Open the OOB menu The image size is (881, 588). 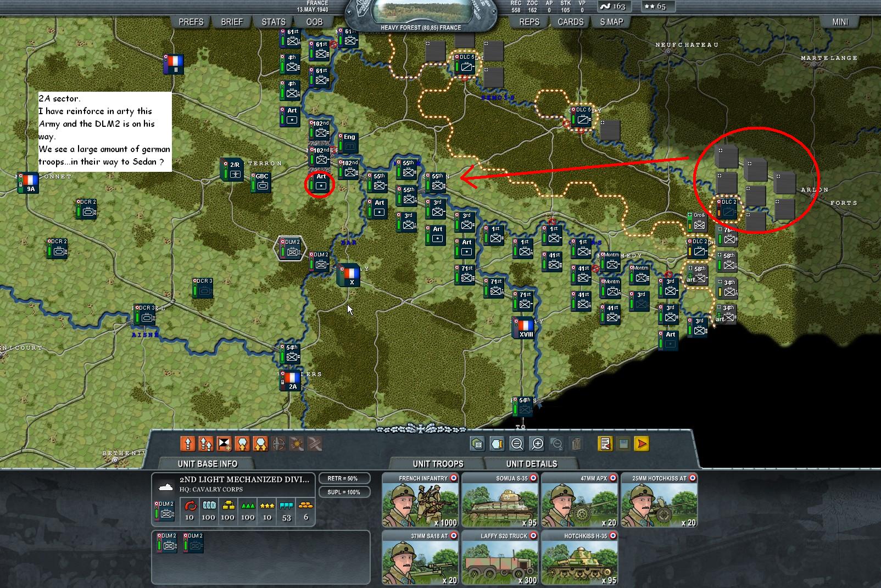[314, 22]
